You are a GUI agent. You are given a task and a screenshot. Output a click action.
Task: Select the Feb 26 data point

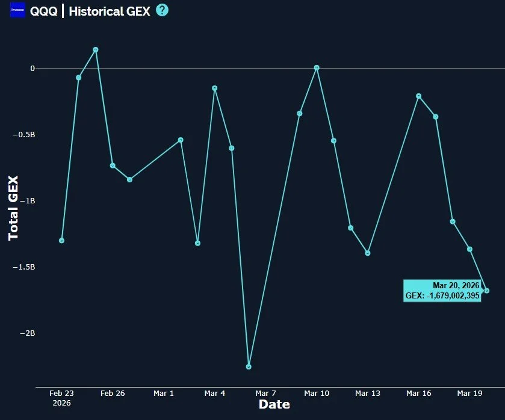113,165
